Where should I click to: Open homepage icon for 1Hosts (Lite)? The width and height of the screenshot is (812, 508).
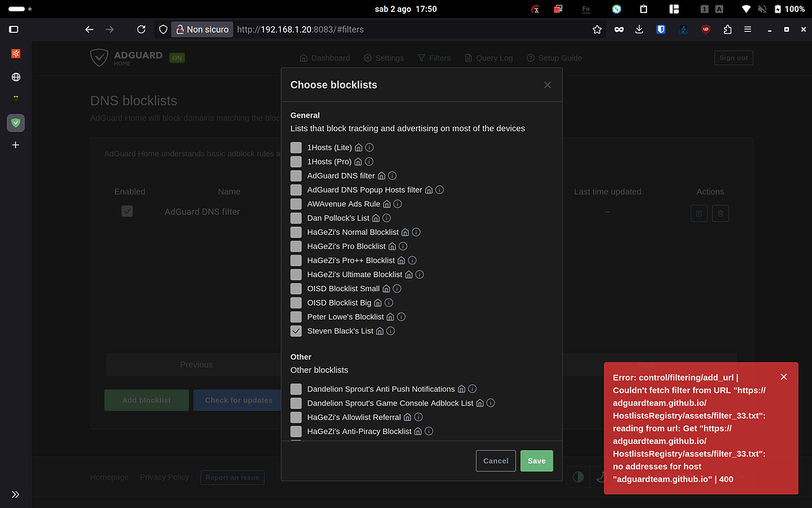coord(358,148)
